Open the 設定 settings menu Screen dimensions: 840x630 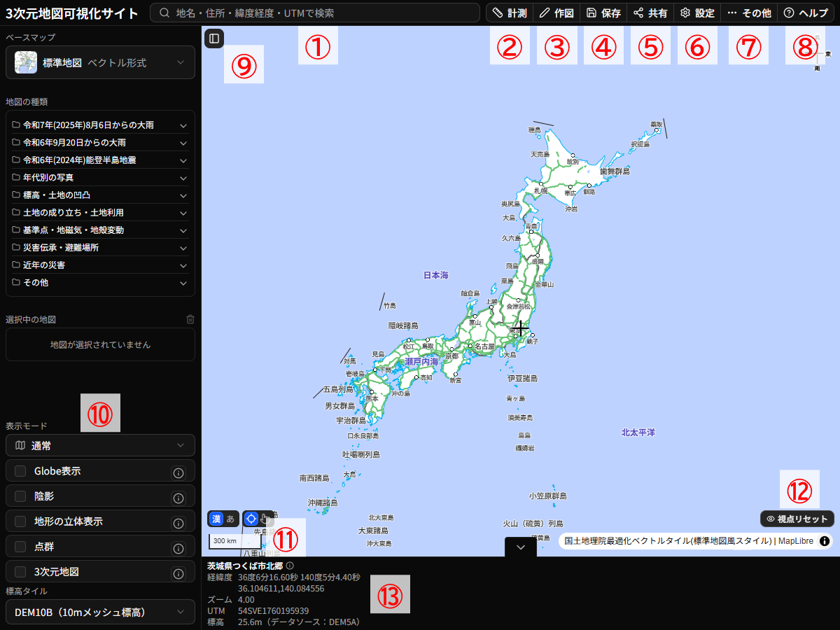tap(697, 13)
